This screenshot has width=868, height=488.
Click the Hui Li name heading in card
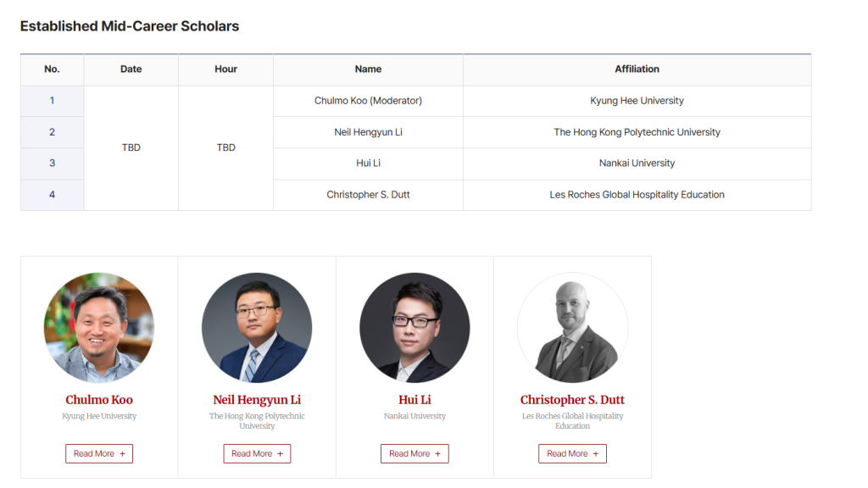[x=415, y=400]
